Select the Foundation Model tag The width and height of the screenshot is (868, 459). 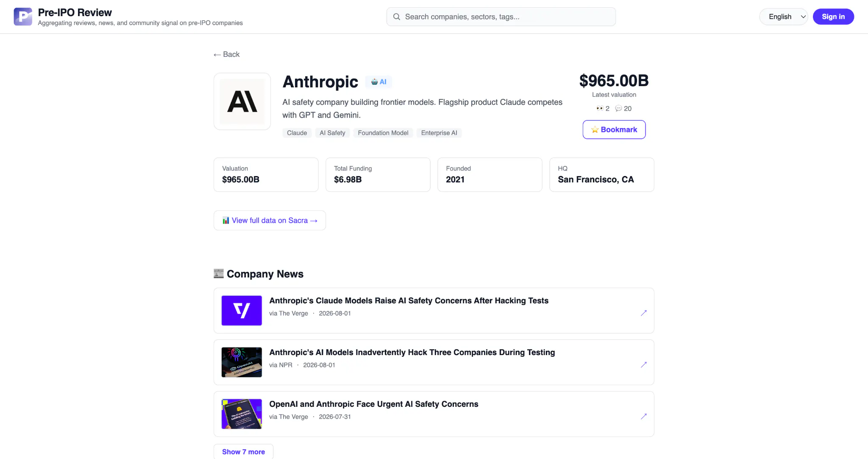pos(383,133)
